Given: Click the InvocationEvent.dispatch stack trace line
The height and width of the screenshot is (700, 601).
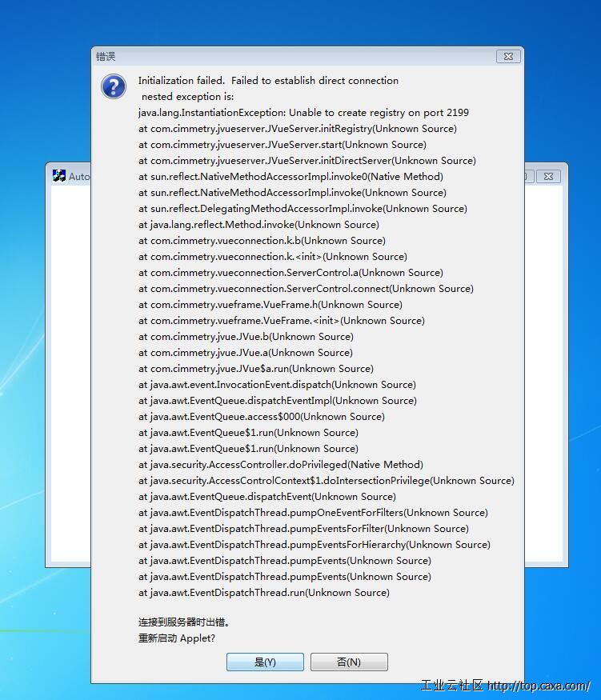Looking at the screenshot, I should coord(277,385).
